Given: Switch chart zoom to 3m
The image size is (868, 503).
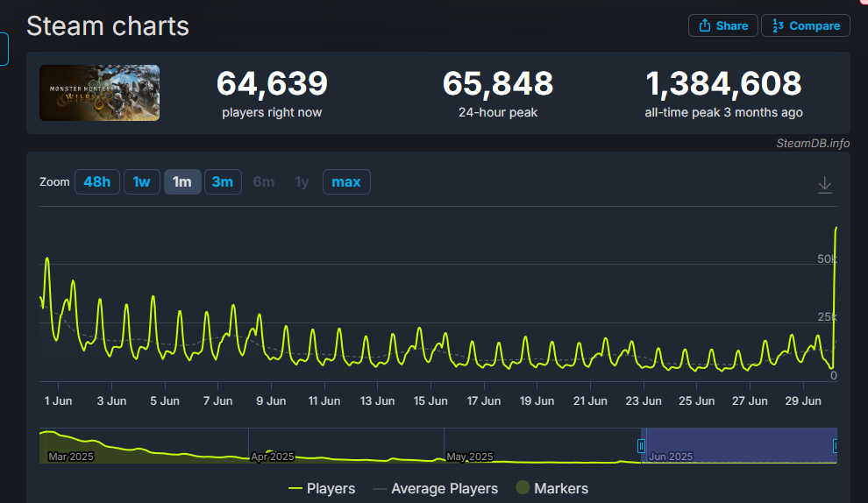Looking at the screenshot, I should click(223, 182).
